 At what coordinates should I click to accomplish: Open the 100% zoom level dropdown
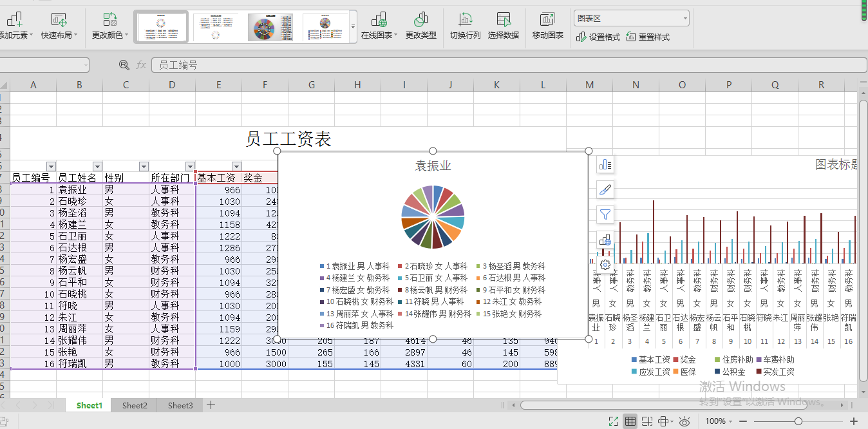tap(718, 421)
